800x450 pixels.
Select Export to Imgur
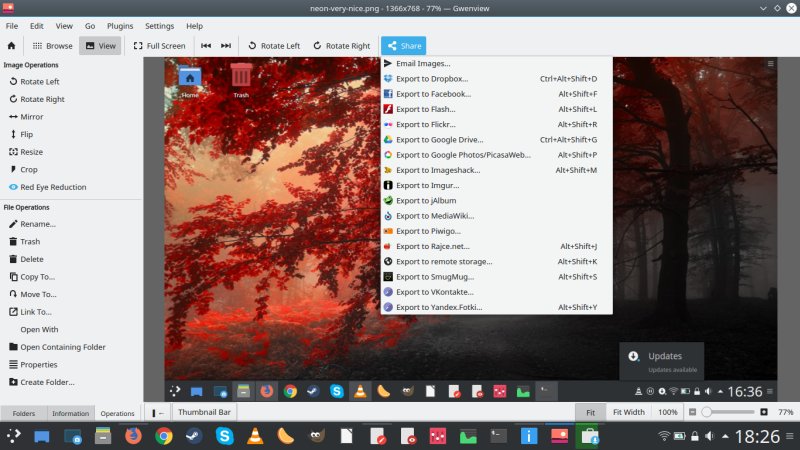(496, 185)
